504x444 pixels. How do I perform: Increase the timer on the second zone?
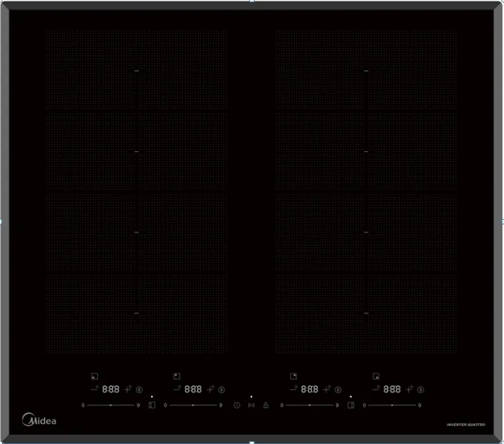[210, 389]
